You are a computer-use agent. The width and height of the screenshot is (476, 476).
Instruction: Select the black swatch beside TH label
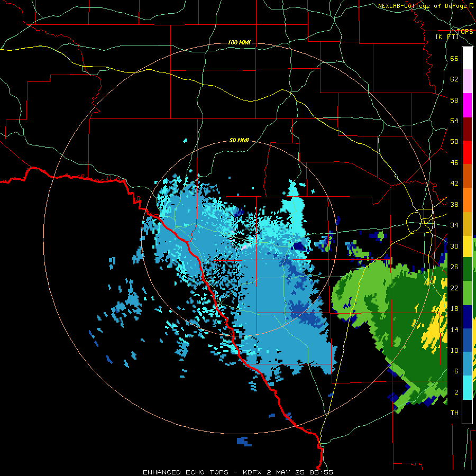(x=467, y=411)
